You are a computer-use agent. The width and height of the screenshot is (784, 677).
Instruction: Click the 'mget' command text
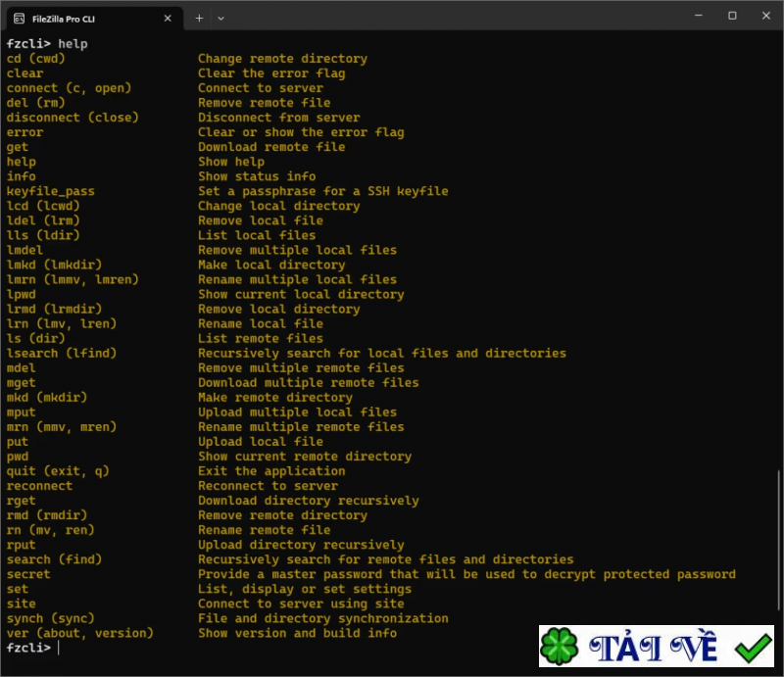tap(21, 382)
